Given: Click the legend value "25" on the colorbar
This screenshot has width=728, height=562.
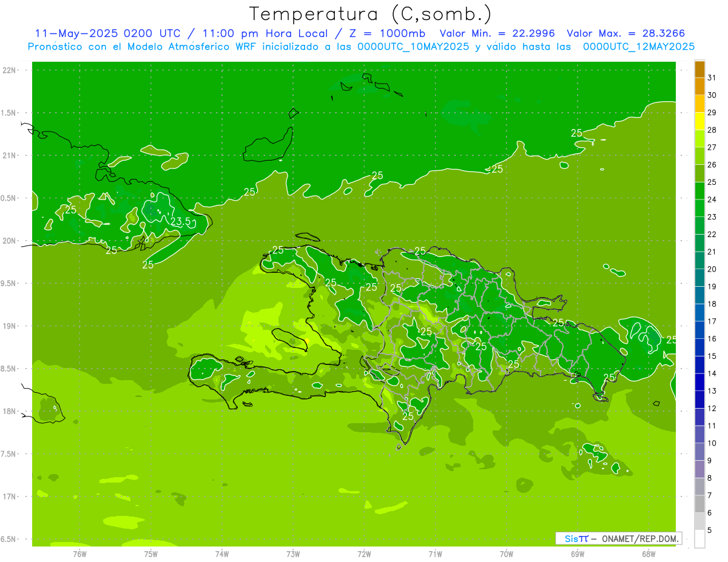Looking at the screenshot, I should click(x=712, y=182).
